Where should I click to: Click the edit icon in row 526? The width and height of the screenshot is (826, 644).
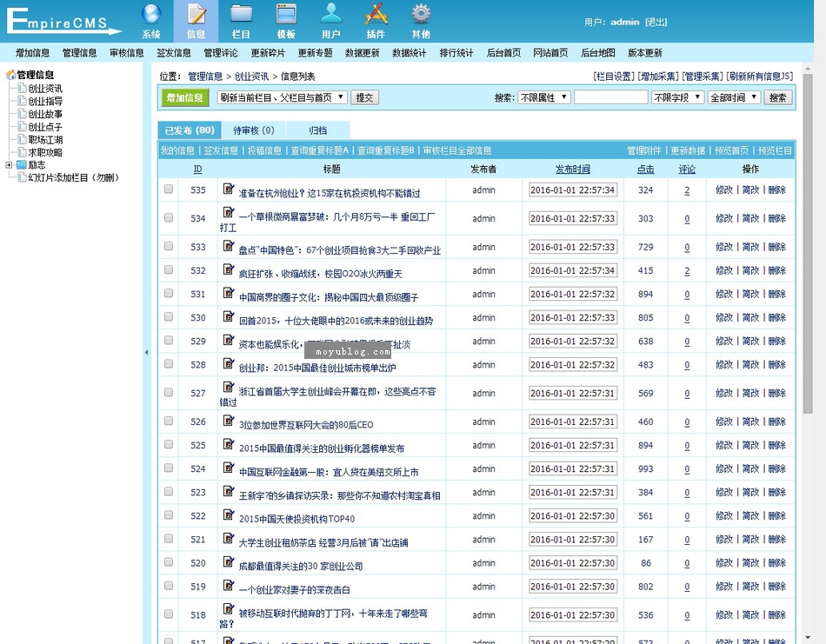click(228, 420)
